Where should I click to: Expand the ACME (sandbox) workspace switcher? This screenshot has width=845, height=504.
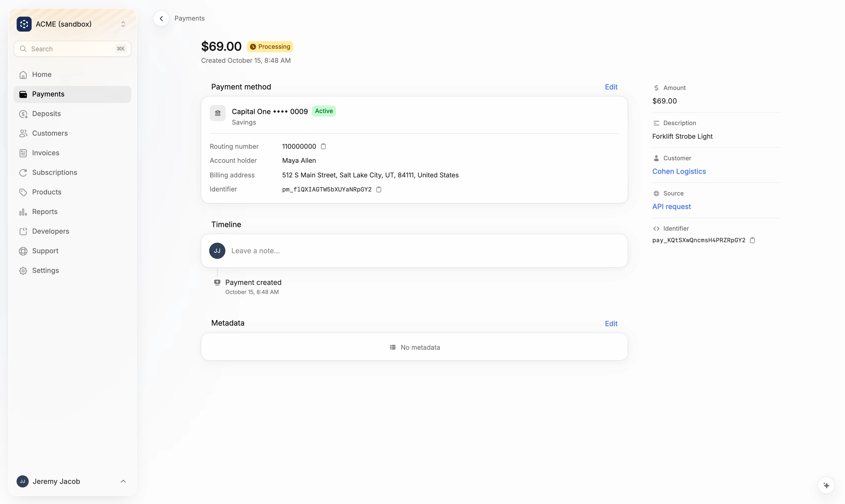[123, 24]
